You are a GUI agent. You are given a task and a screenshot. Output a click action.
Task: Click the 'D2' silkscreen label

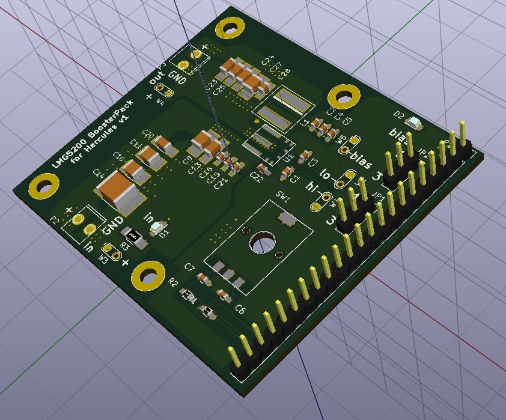(x=399, y=115)
